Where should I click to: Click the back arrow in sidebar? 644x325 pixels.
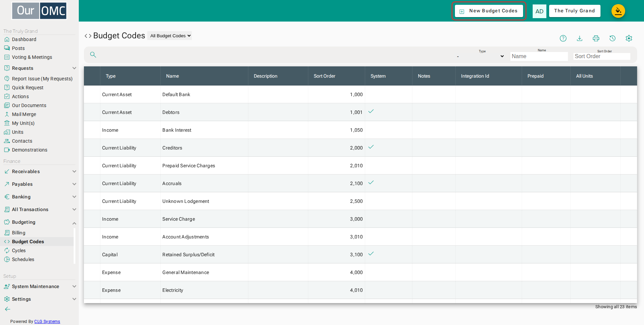[8, 309]
